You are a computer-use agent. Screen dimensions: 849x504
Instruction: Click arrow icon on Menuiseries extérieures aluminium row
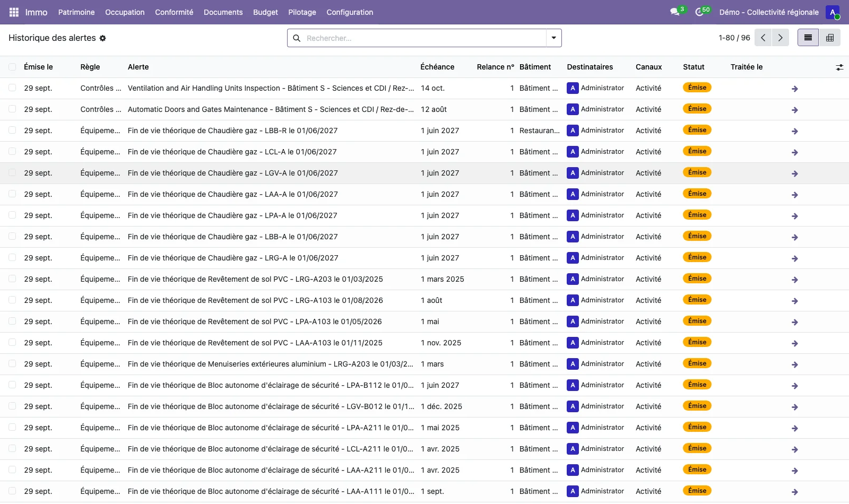[x=795, y=364]
